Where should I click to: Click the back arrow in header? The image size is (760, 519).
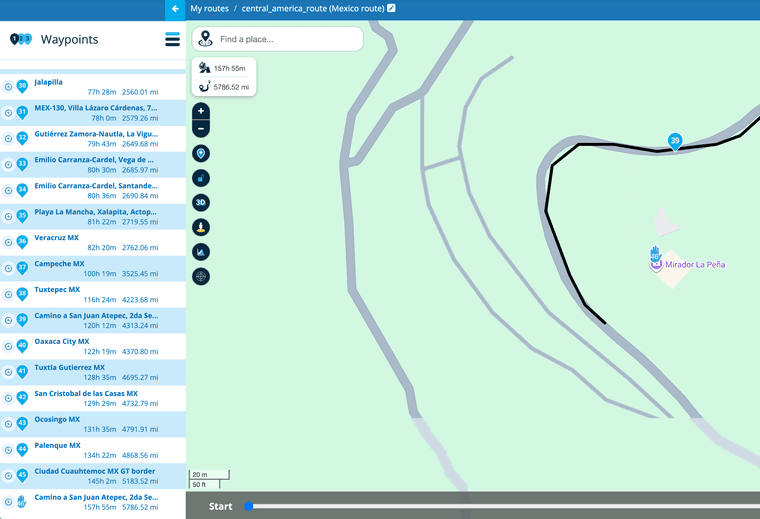(x=175, y=9)
